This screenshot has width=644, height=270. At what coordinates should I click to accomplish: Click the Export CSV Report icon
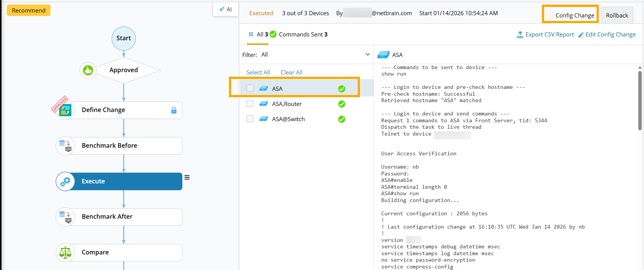point(520,35)
